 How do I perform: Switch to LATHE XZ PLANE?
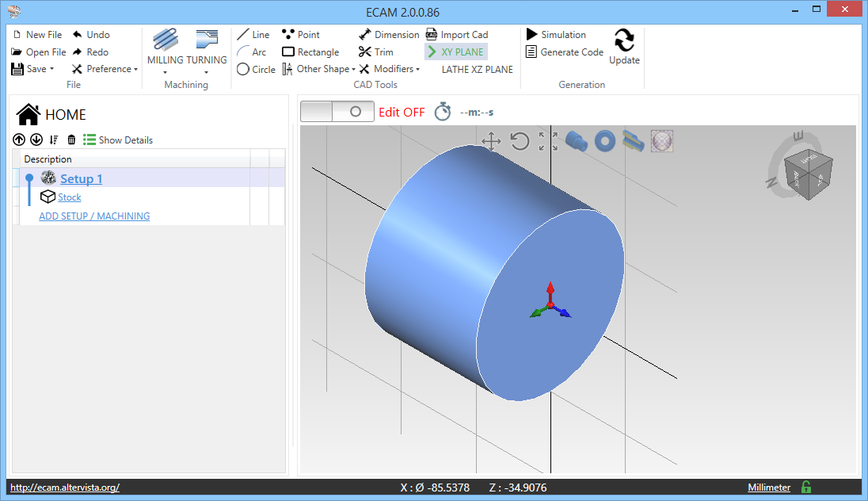pyautogui.click(x=478, y=69)
